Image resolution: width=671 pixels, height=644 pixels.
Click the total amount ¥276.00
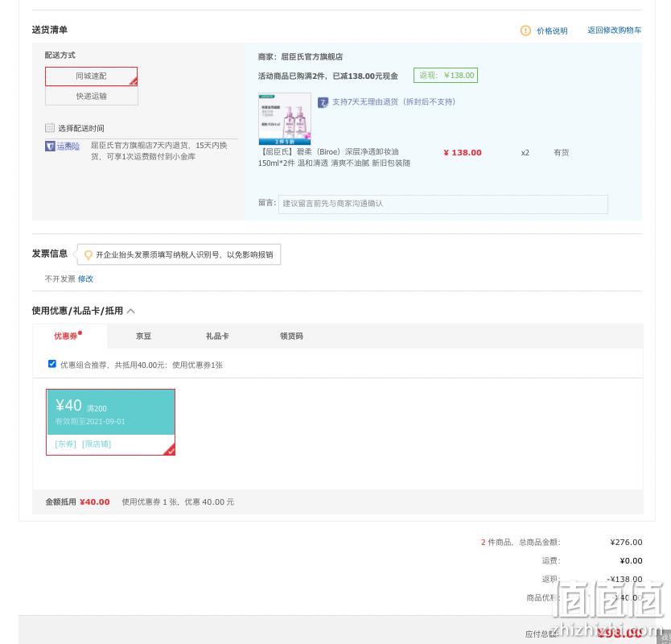pos(626,542)
